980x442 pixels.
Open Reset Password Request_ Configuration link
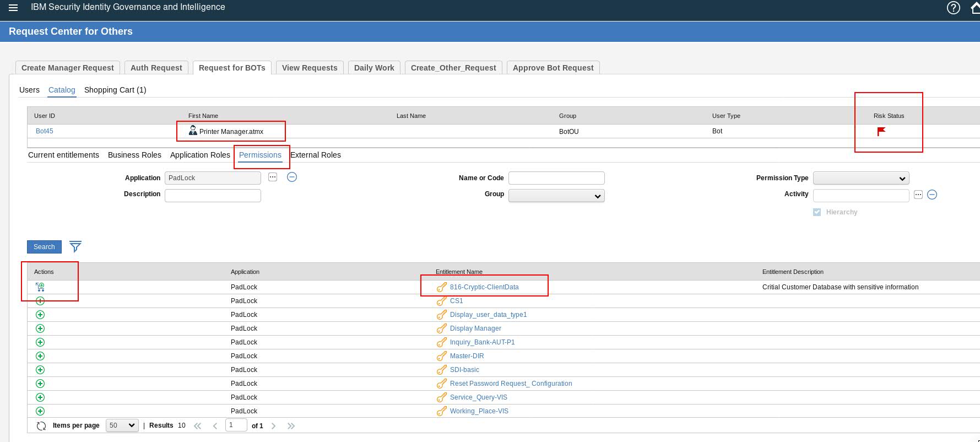click(511, 384)
